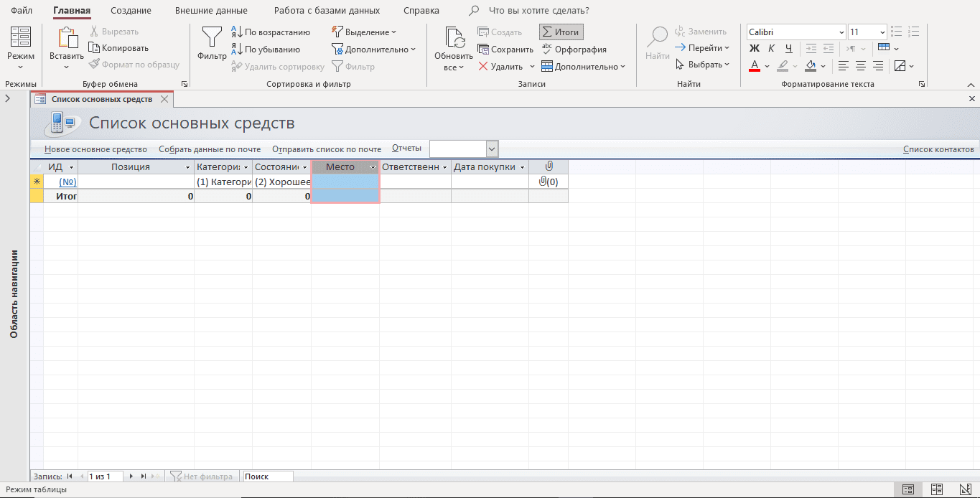
Task: Click the font color red A swatch
Action: 755,66
